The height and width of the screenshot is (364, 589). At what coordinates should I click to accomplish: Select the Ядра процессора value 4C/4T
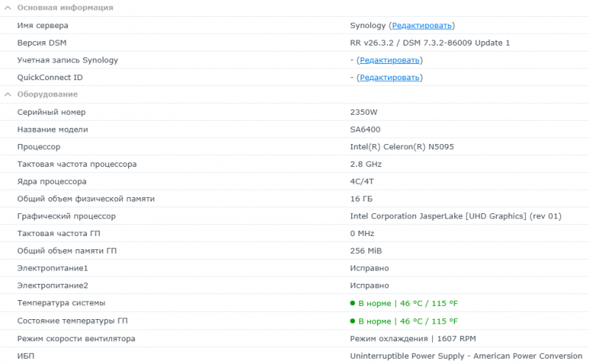click(362, 181)
